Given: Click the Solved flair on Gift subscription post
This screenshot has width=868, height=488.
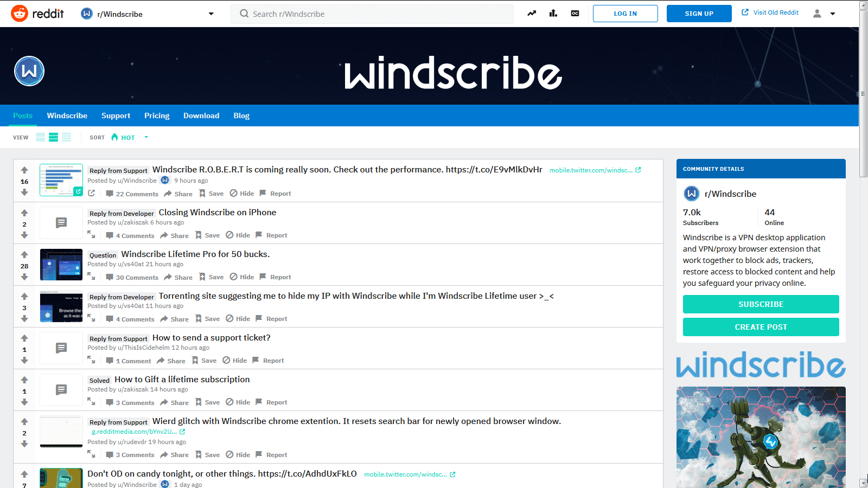Looking at the screenshot, I should pos(99,380).
